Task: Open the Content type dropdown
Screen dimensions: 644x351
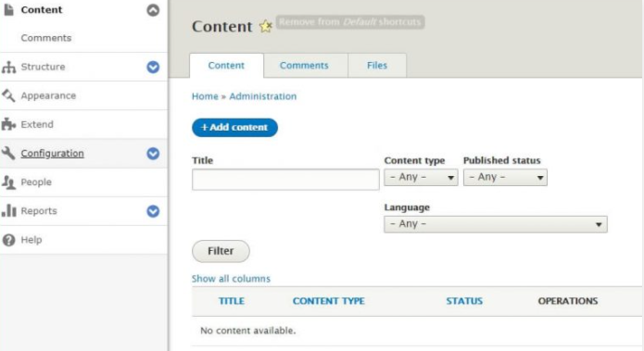Action: coord(421,177)
